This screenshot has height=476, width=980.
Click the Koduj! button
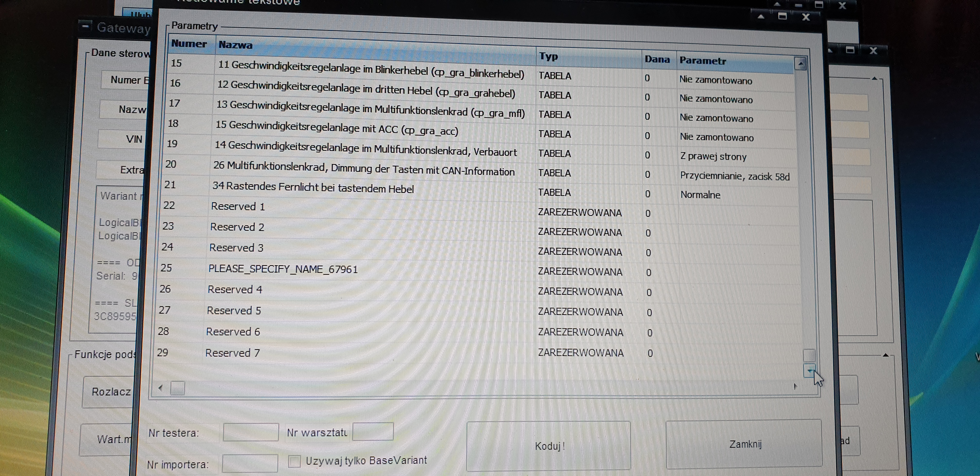[x=549, y=446]
